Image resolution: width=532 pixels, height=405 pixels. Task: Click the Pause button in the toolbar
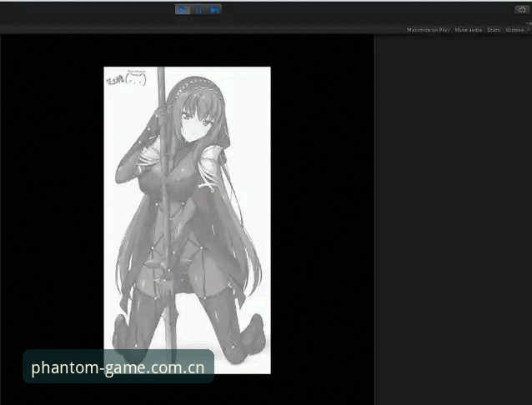point(198,9)
